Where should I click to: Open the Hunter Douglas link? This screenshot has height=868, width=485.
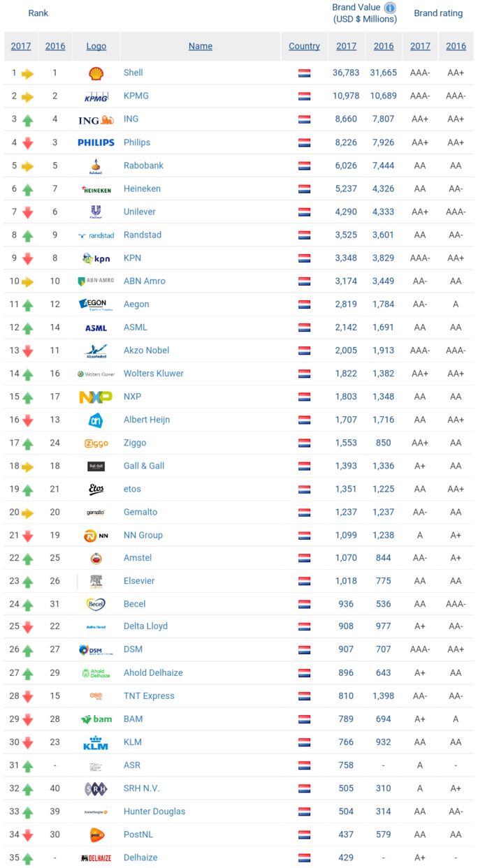[154, 811]
